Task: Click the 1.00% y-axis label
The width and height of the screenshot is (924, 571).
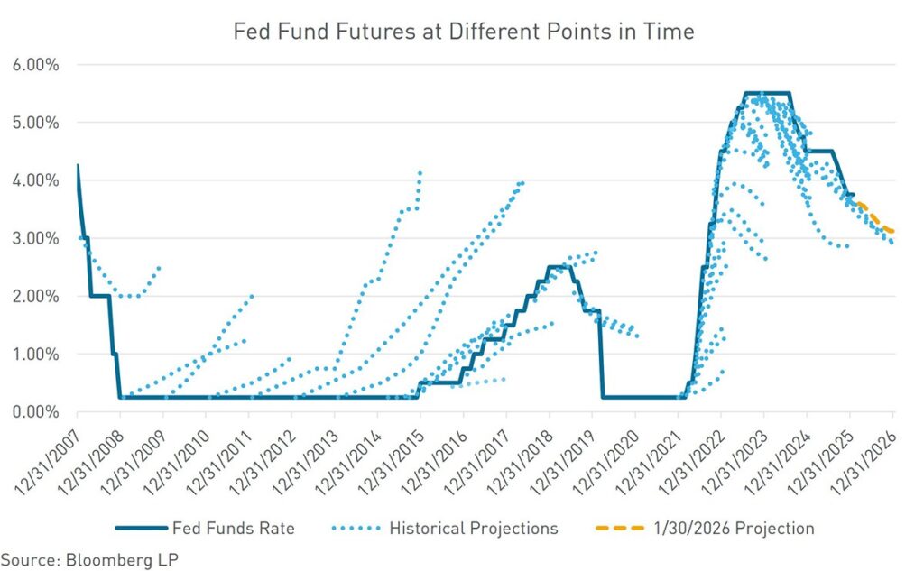Action: tap(34, 354)
